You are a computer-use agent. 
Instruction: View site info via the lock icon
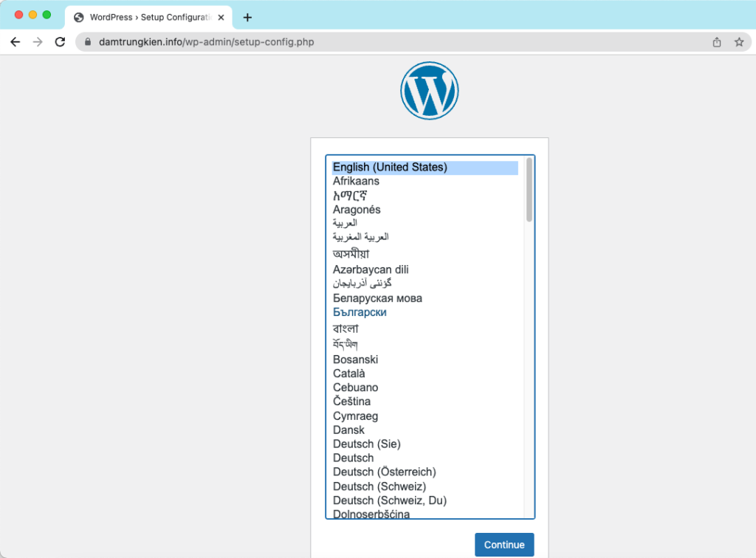coord(88,42)
